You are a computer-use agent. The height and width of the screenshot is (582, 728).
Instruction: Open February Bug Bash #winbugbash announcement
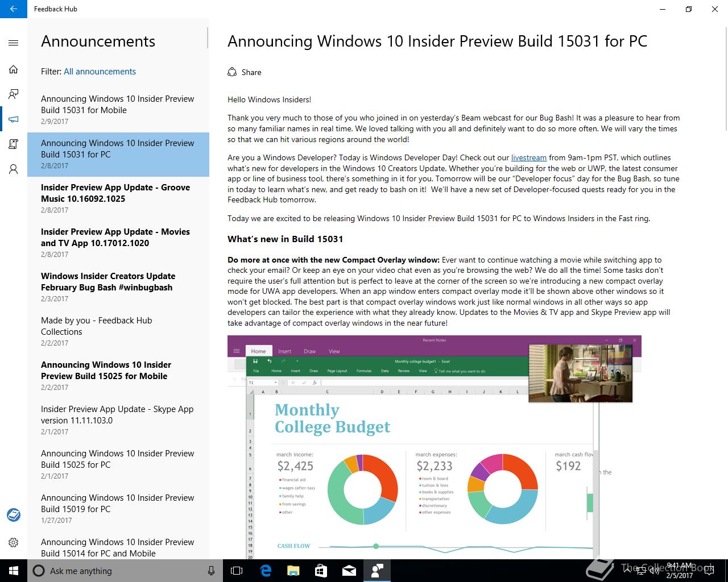pyautogui.click(x=118, y=288)
